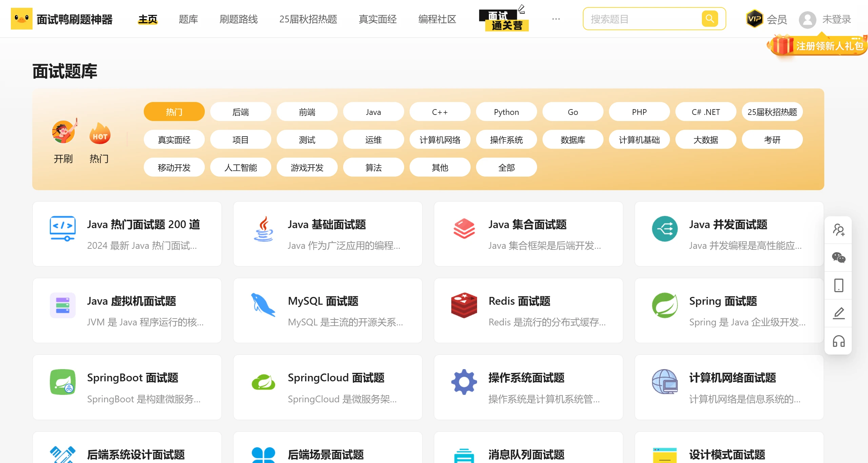This screenshot has width=868, height=463.
Task: Select the C# .NET category pill
Action: click(x=706, y=112)
